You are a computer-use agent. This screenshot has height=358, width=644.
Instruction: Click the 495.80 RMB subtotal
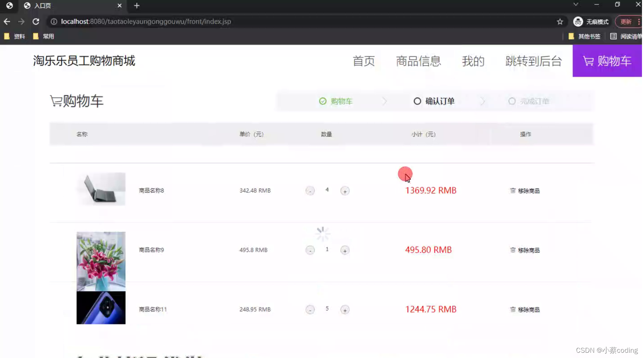428,250
